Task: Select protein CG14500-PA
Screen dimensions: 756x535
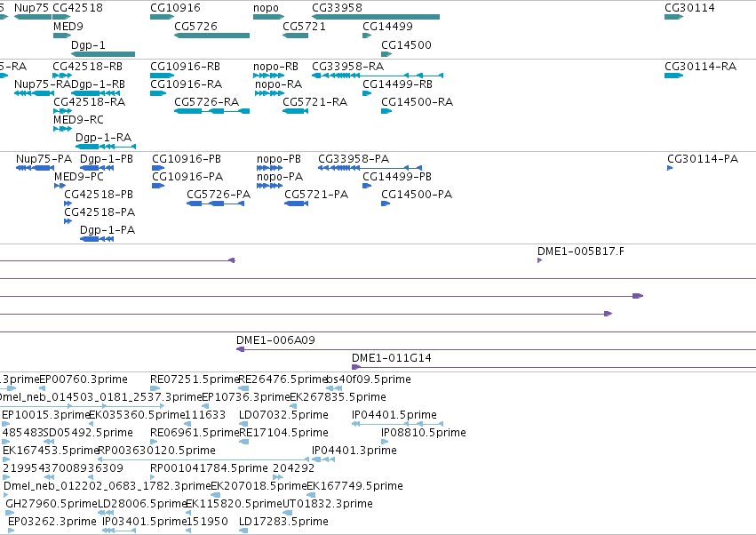Action: point(417,195)
